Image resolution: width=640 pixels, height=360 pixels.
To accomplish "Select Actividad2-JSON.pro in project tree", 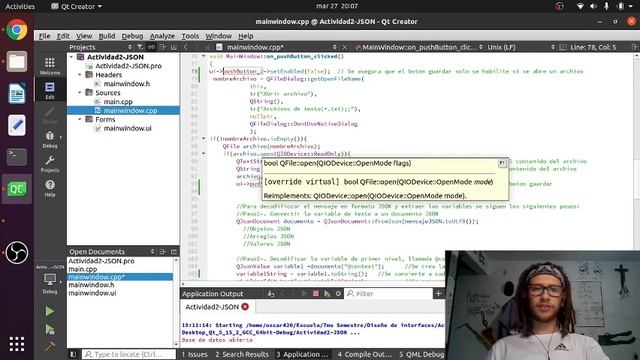I will tap(128, 66).
